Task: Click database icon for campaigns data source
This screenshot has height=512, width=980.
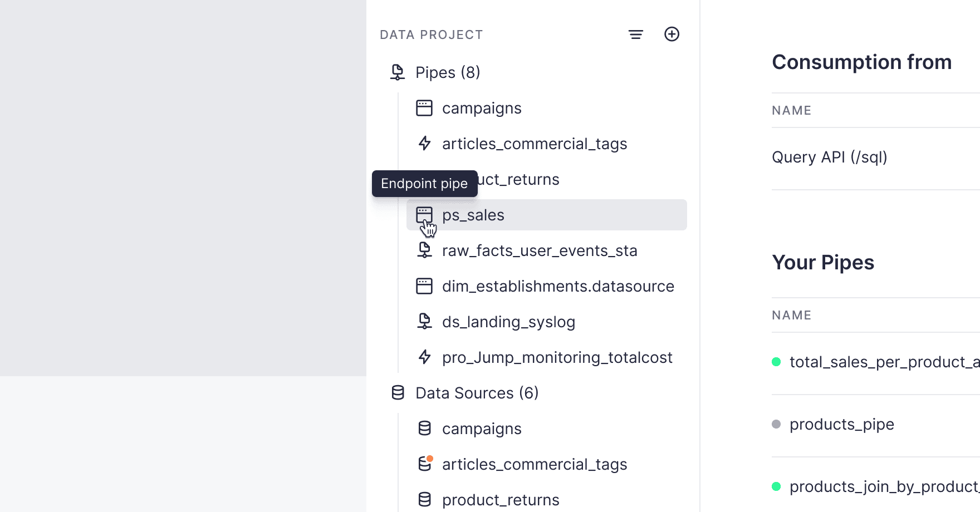Action: pyautogui.click(x=424, y=429)
